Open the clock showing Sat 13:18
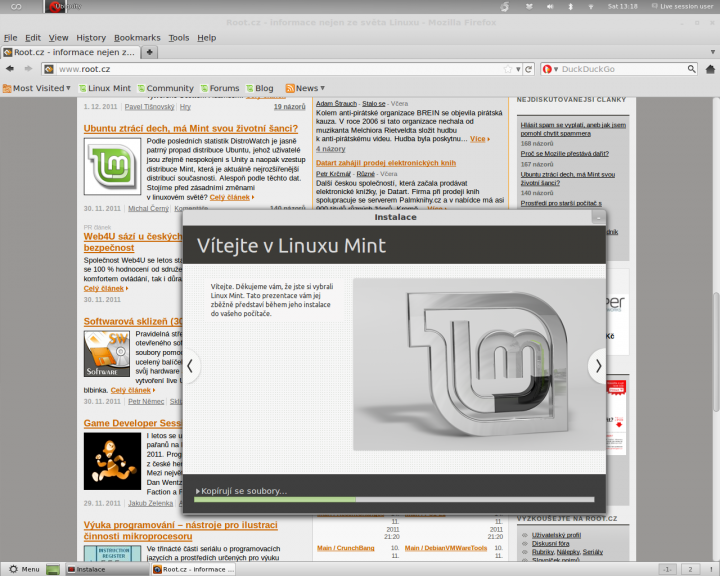 tap(623, 6)
